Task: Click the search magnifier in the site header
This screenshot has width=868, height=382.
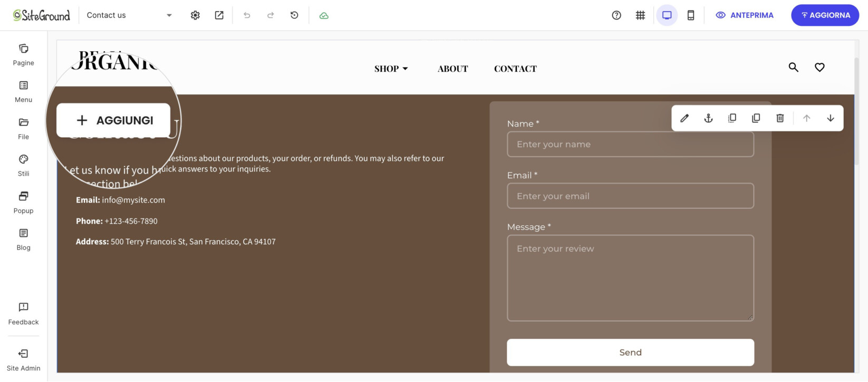Action: tap(793, 68)
